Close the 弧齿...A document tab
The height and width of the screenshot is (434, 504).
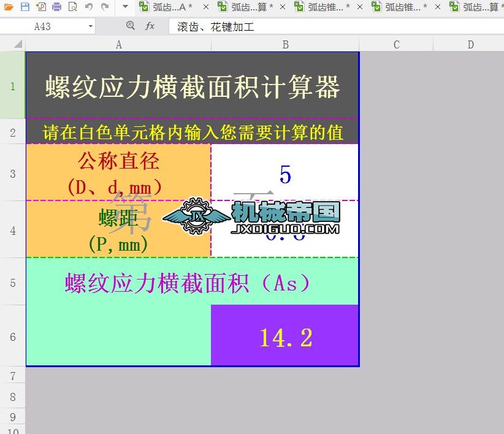tap(206, 7)
